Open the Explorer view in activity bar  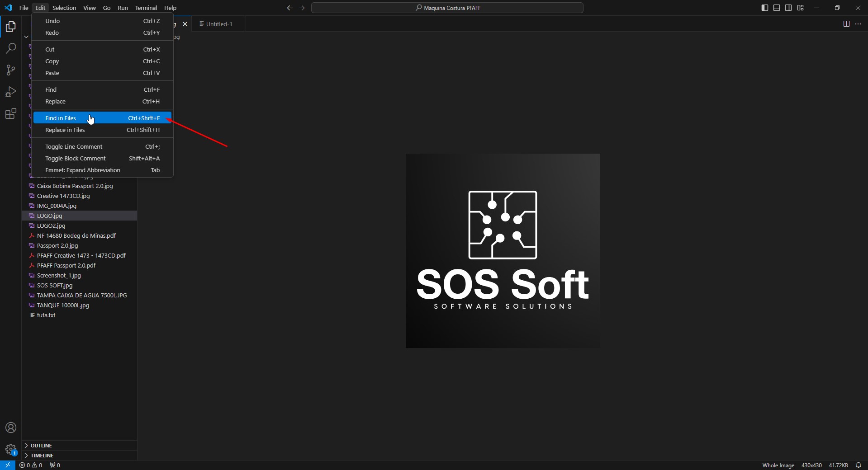11,27
